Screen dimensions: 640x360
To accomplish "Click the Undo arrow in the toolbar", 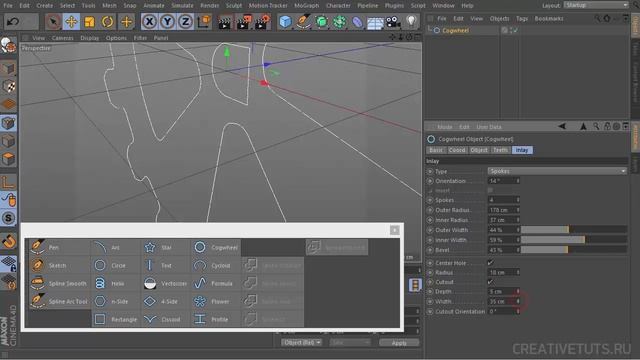I will [13, 21].
